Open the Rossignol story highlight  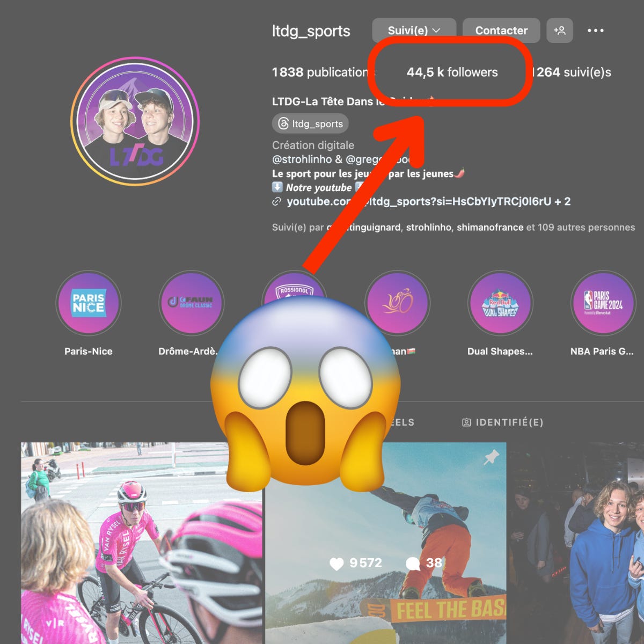click(294, 286)
